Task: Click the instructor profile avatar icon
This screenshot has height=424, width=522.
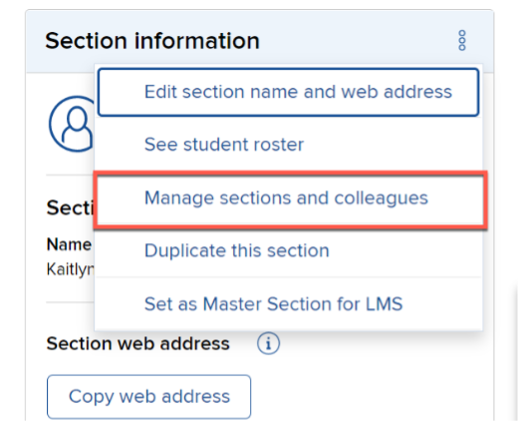Action: click(x=72, y=124)
